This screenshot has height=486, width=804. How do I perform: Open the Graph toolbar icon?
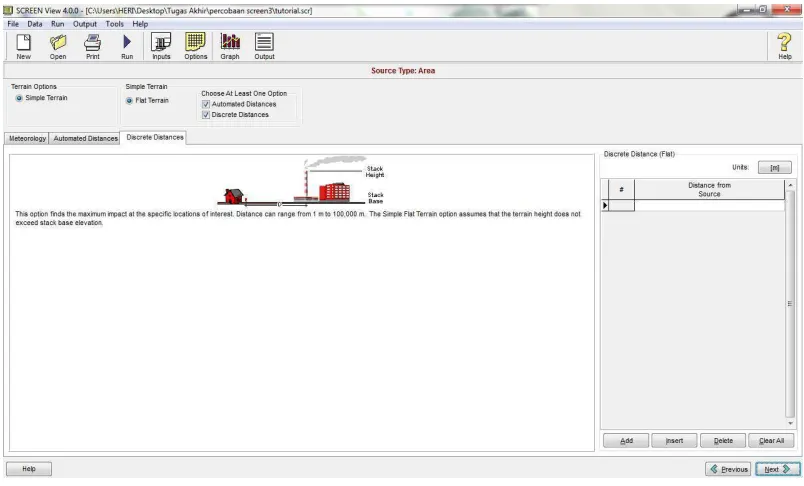230,47
